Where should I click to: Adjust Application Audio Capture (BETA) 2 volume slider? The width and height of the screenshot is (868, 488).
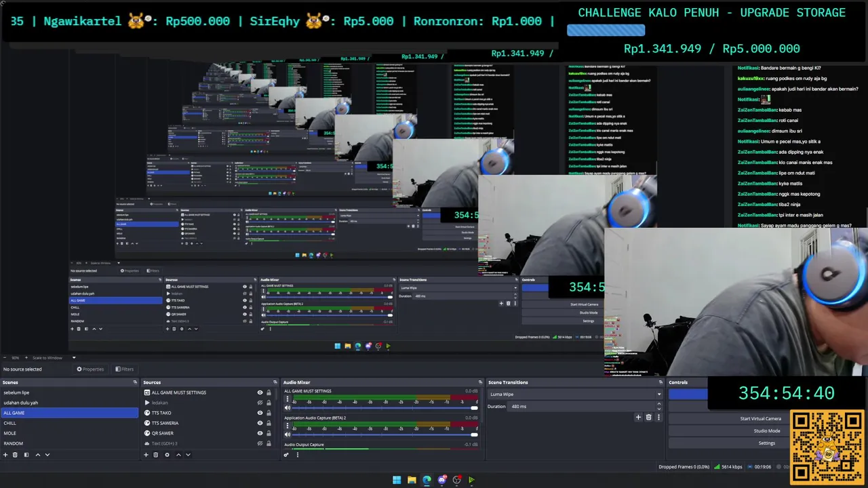point(384,434)
